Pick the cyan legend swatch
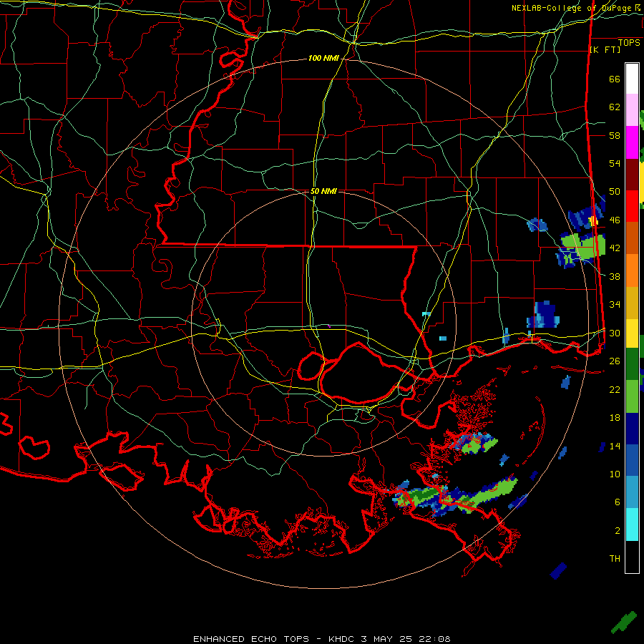The image size is (644, 644). pyautogui.click(x=632, y=525)
